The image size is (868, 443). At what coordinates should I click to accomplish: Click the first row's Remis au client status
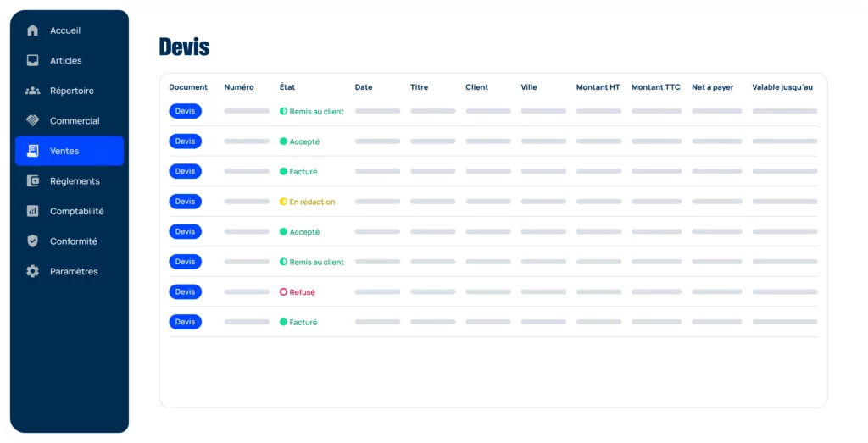(x=312, y=112)
